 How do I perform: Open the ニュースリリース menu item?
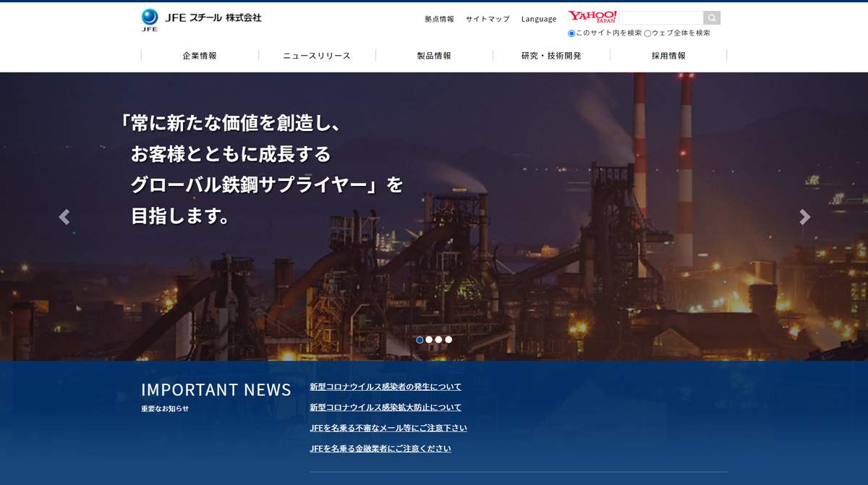[x=317, y=56]
